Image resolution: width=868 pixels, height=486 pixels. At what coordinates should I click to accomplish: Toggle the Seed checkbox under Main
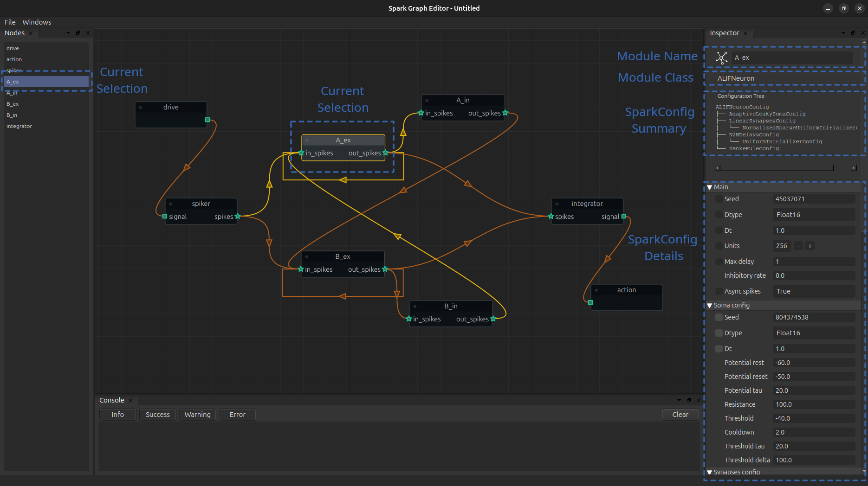click(719, 199)
